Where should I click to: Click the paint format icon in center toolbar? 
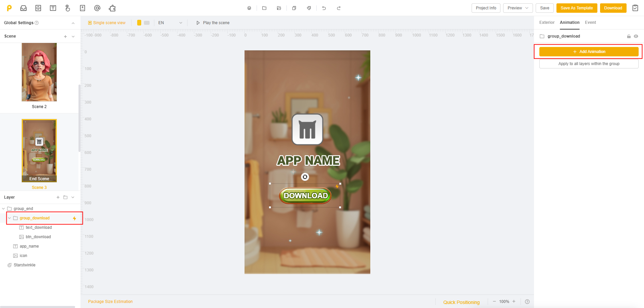click(x=309, y=8)
